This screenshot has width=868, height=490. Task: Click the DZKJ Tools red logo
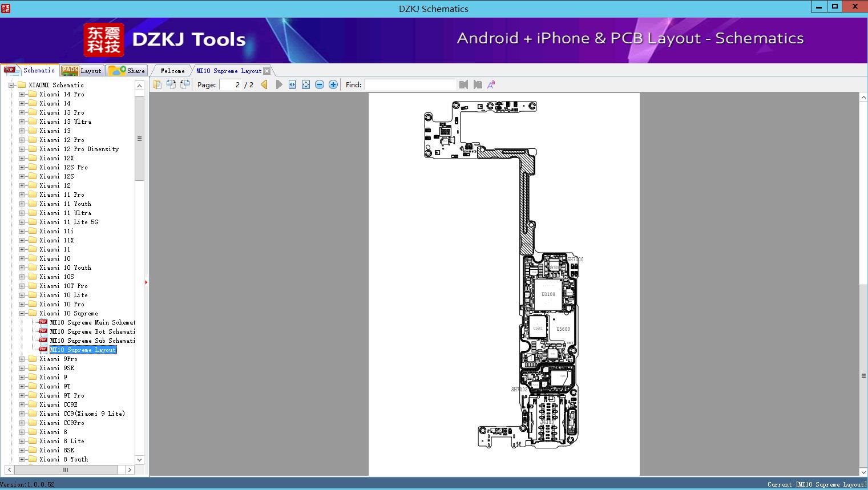pyautogui.click(x=104, y=40)
